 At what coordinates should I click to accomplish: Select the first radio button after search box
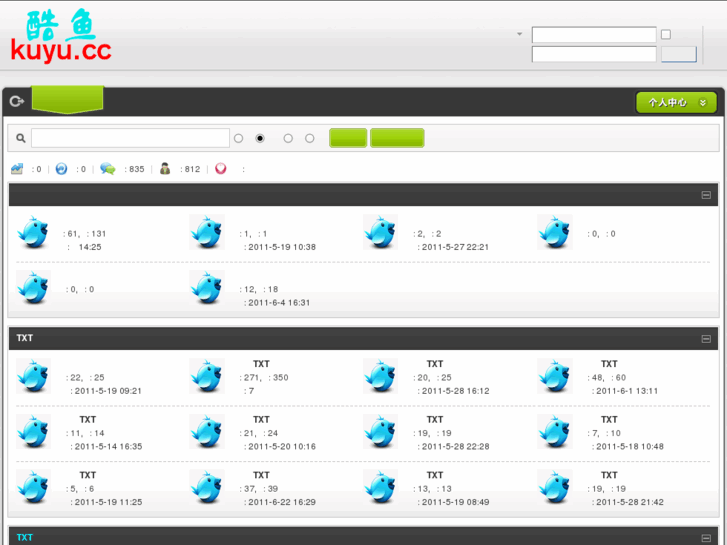[x=238, y=138]
